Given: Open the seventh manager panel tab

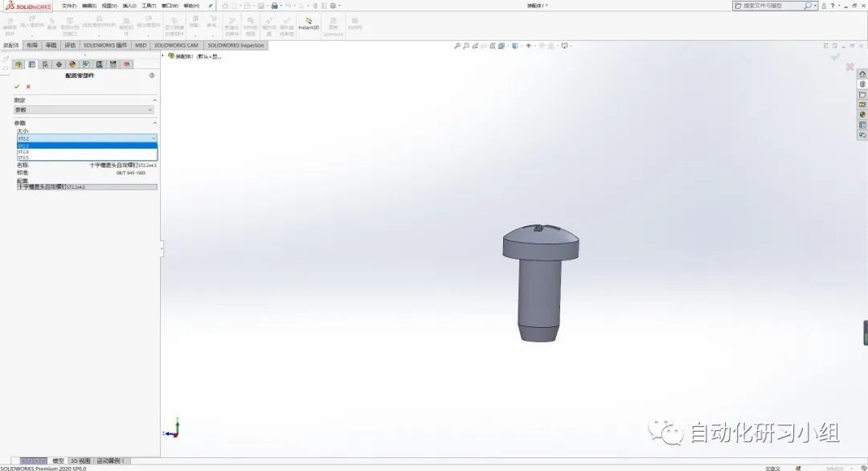Looking at the screenshot, I should (100, 64).
